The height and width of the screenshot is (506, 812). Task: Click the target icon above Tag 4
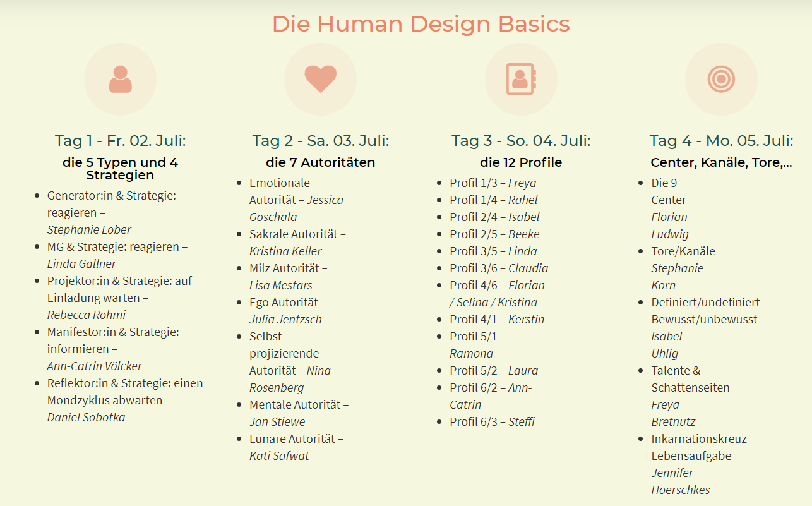[x=721, y=80]
